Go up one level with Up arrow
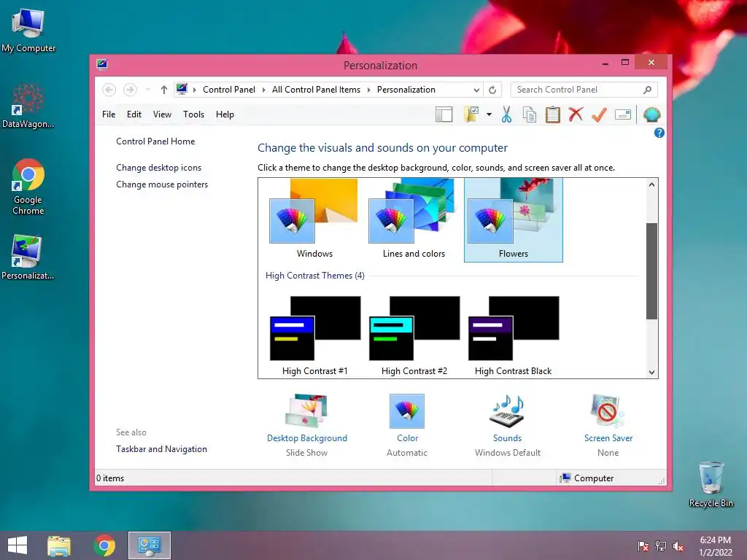This screenshot has width=747, height=560. [x=164, y=90]
